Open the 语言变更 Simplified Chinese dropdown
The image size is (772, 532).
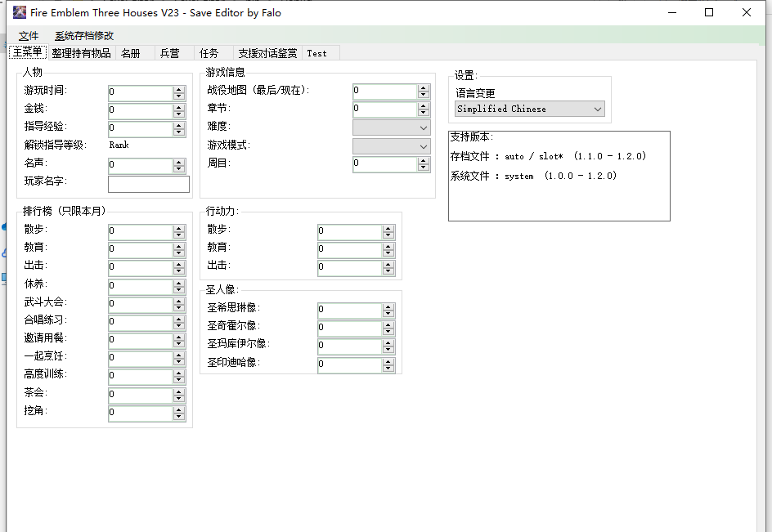pos(529,109)
